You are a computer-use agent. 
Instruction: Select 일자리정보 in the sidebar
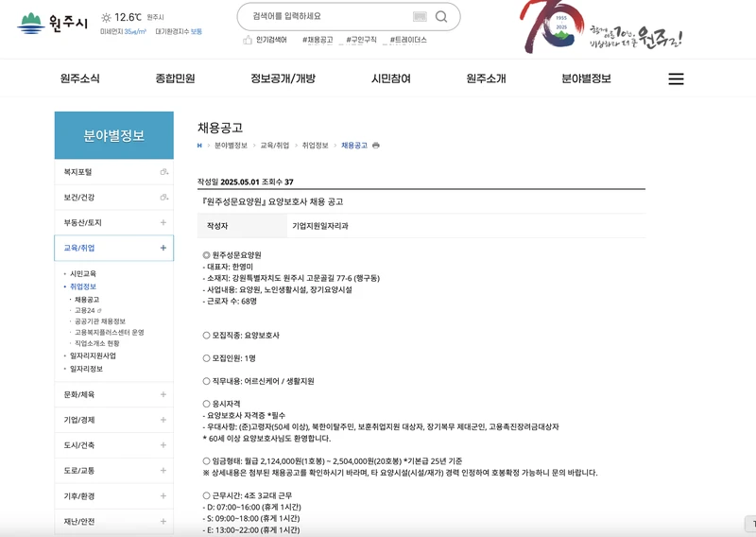(86, 369)
